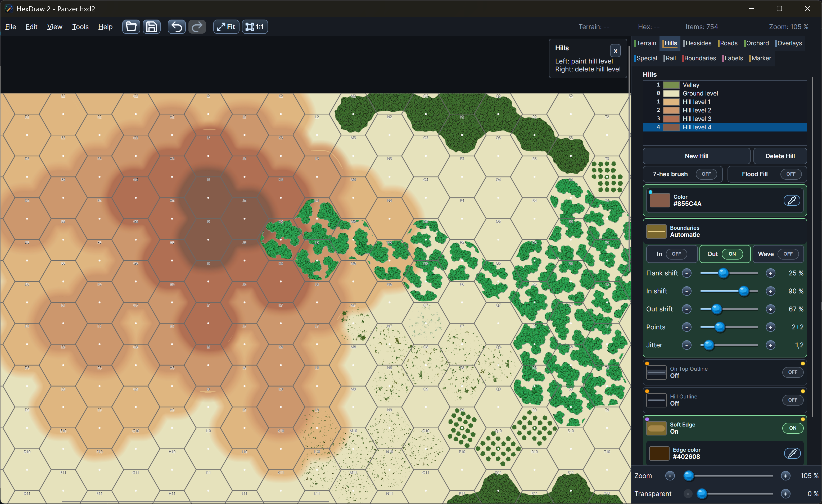822x504 pixels.
Task: Click the Transparent slider handle
Action: [702, 494]
